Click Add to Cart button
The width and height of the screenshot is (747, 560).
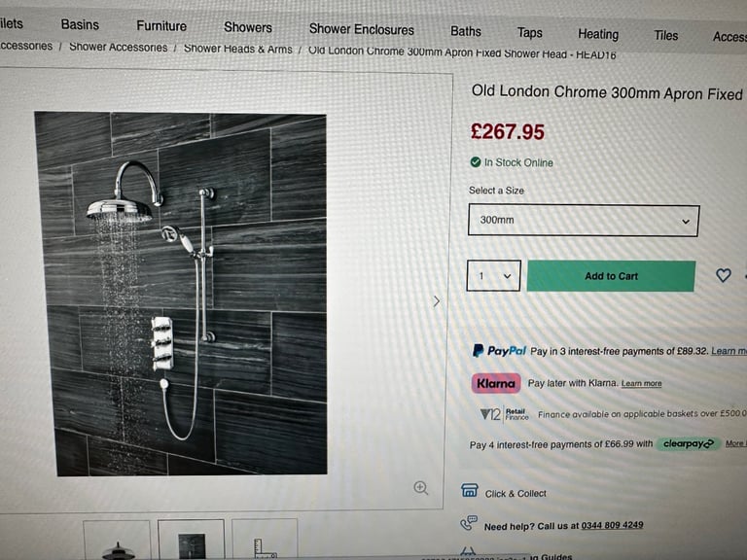(611, 276)
